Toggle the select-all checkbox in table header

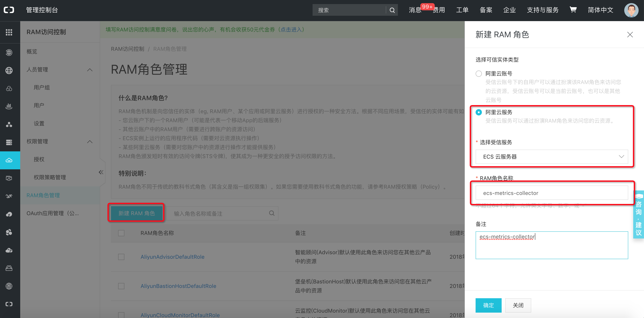[121, 233]
